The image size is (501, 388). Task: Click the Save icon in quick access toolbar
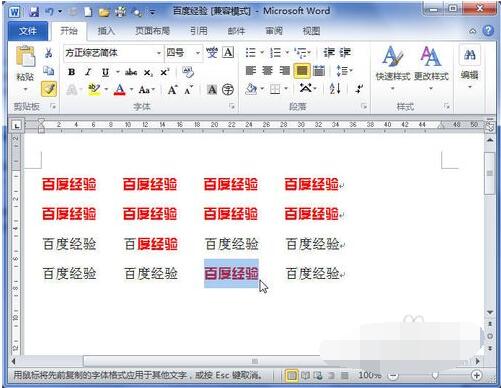34,12
